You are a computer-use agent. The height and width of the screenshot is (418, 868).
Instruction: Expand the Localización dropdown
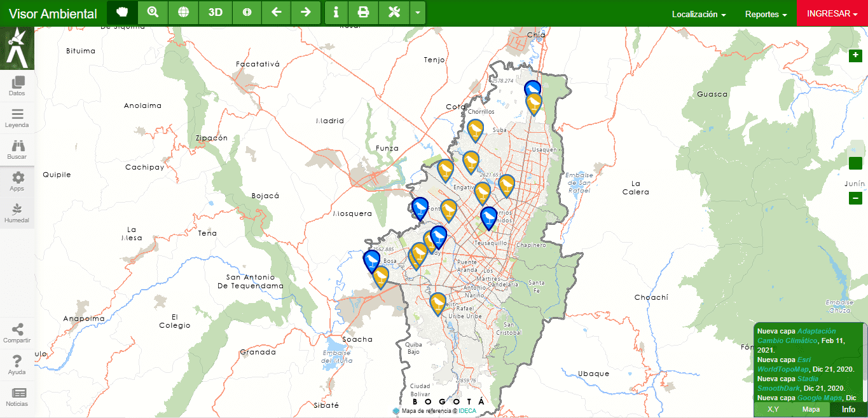699,14
